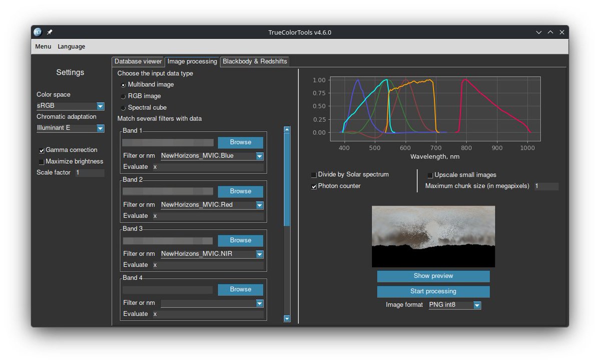Click the 'Wavelength, nm' axis label
Image resolution: width=600 pixels, height=364 pixels.
click(435, 157)
